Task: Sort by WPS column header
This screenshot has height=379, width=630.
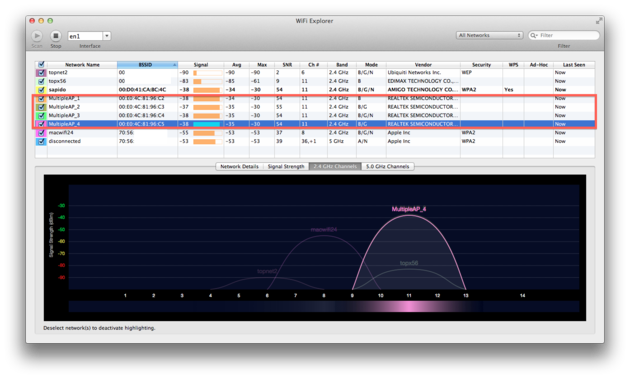Action: (513, 65)
